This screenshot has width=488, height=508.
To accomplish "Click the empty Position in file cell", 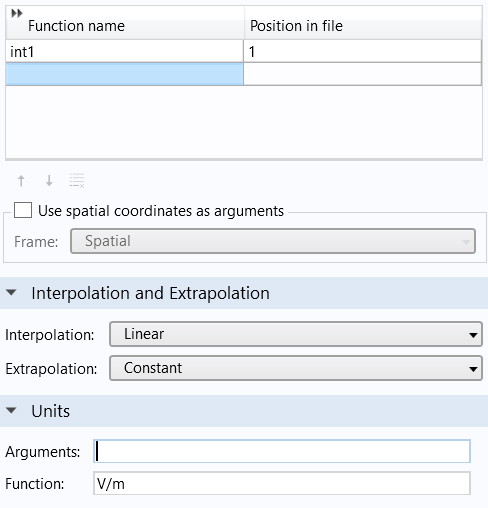I will click(362, 74).
